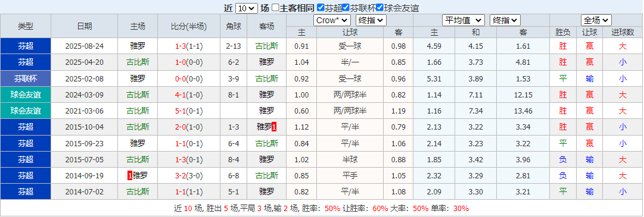644x217 pixels.
Task: Click handicap 平手 in the 2014-09-19 row
Action: tap(350, 175)
